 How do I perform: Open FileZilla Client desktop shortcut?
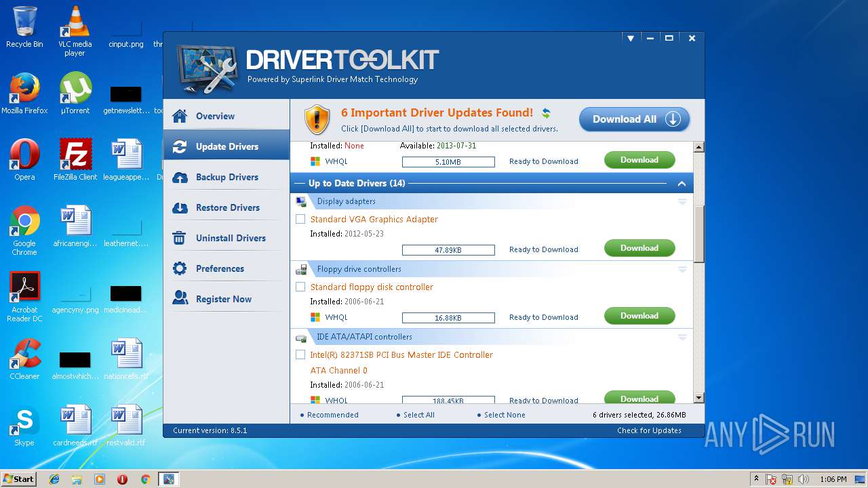(75, 160)
